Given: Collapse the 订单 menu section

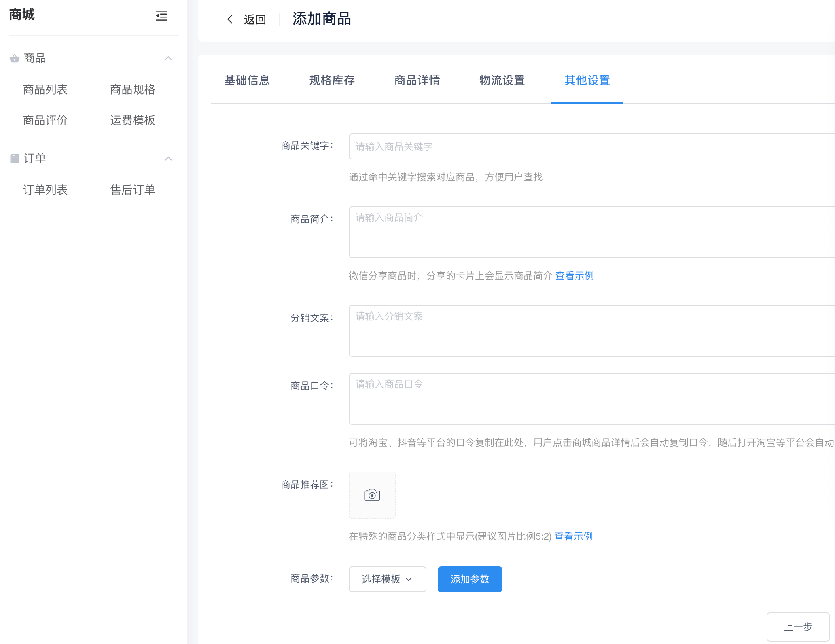Looking at the screenshot, I should tap(168, 158).
